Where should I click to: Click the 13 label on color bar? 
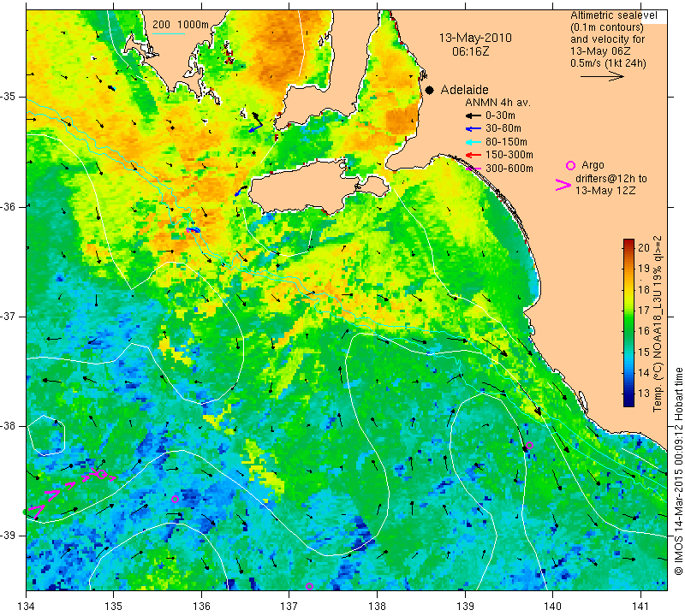tap(644, 394)
